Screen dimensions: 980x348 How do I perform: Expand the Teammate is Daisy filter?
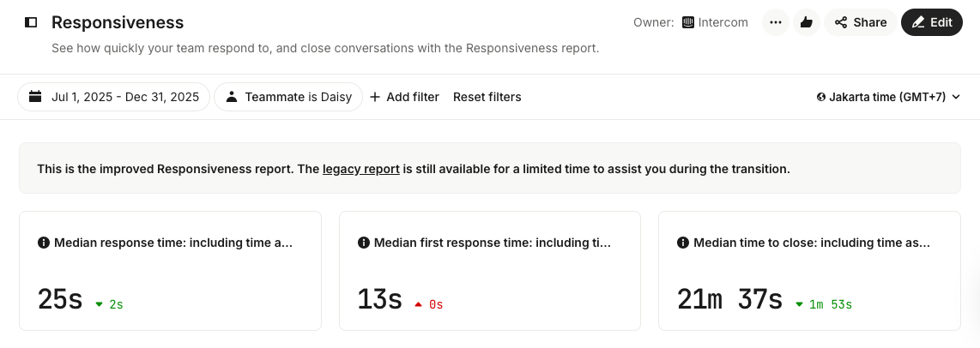click(x=288, y=97)
